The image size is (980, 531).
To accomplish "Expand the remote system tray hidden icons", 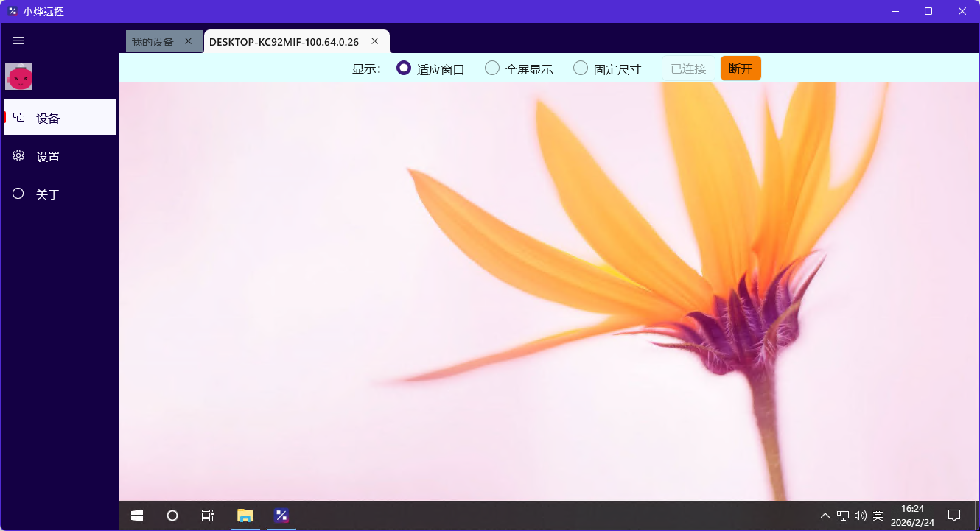I will (825, 516).
